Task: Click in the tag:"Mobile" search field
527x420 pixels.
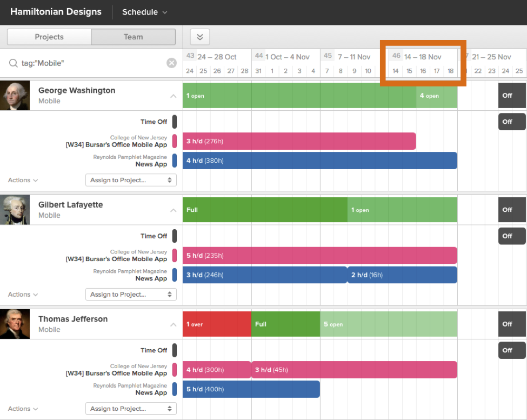Action: click(x=92, y=63)
